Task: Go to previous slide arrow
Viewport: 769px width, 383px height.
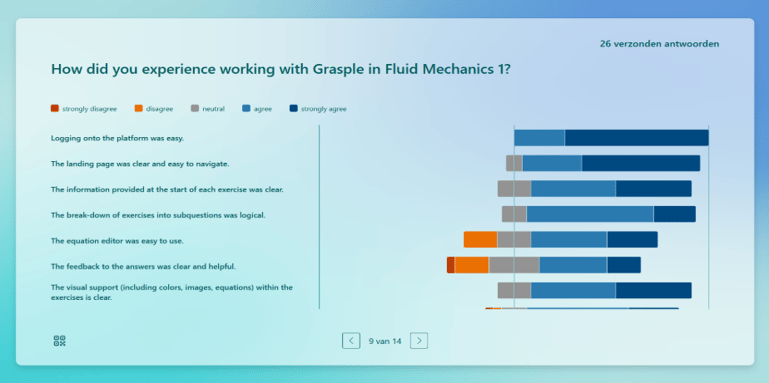Action: pyautogui.click(x=351, y=340)
